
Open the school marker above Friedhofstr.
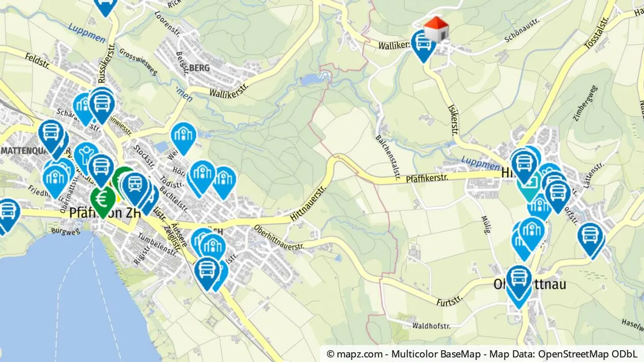point(55,179)
